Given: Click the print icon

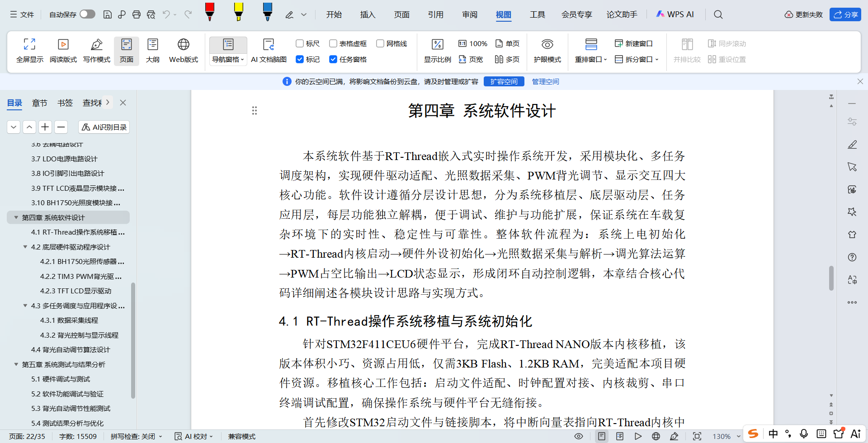Looking at the screenshot, I should (x=137, y=14).
